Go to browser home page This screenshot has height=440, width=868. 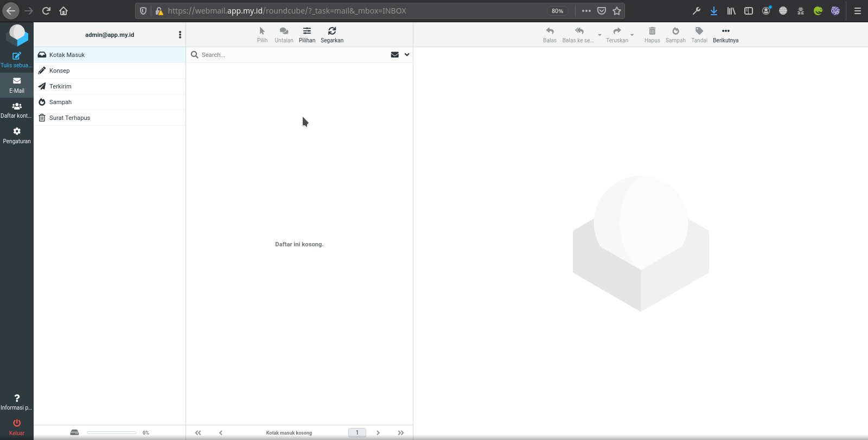63,11
